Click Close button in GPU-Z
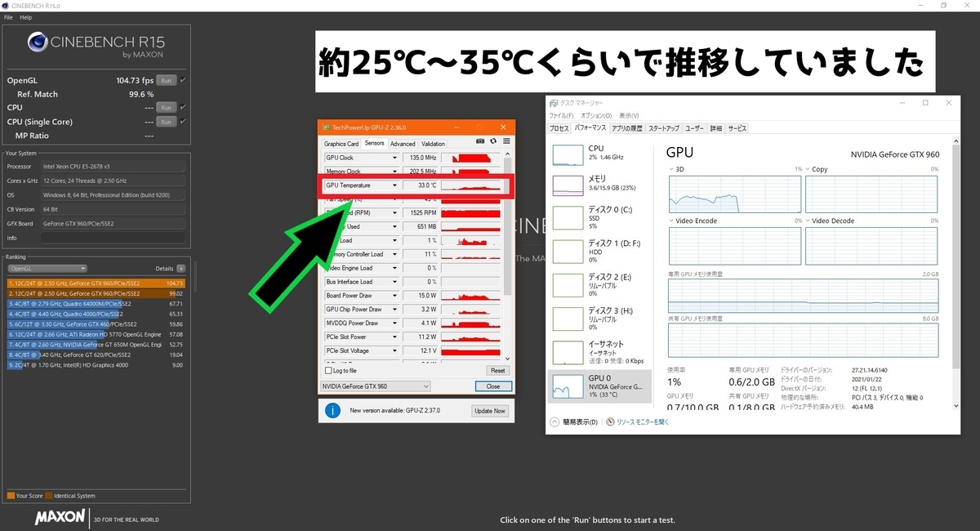 493,386
